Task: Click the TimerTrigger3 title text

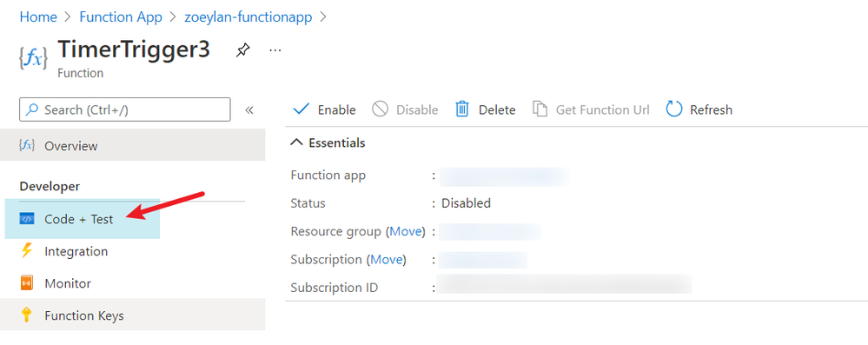Action: [x=134, y=50]
